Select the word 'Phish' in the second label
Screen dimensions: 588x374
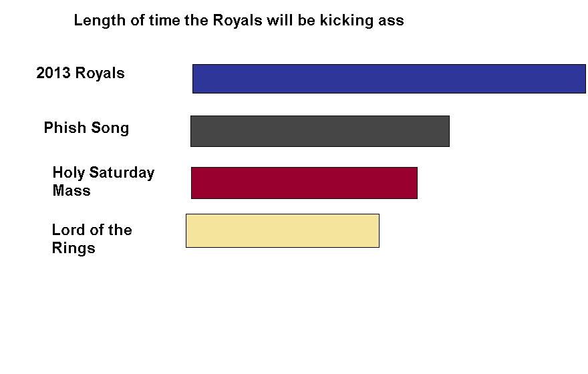pyautogui.click(x=65, y=128)
